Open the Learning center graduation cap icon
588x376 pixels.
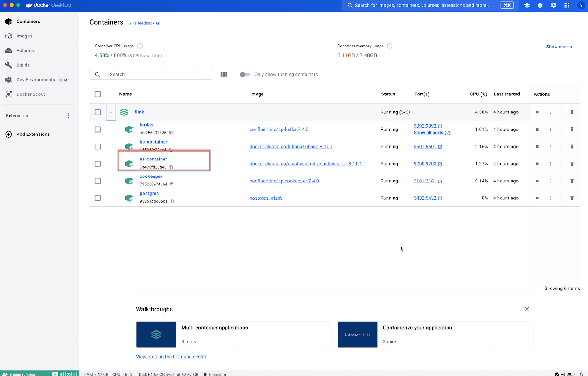click(x=527, y=5)
